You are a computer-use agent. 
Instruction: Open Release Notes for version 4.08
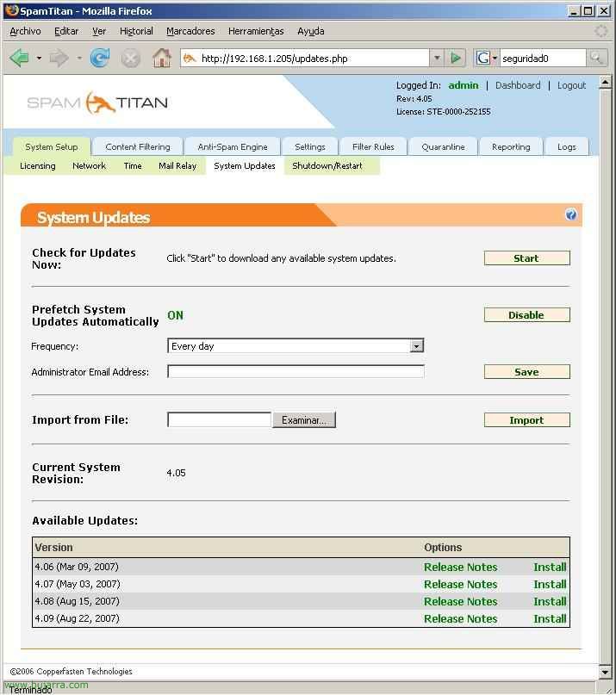(x=460, y=601)
